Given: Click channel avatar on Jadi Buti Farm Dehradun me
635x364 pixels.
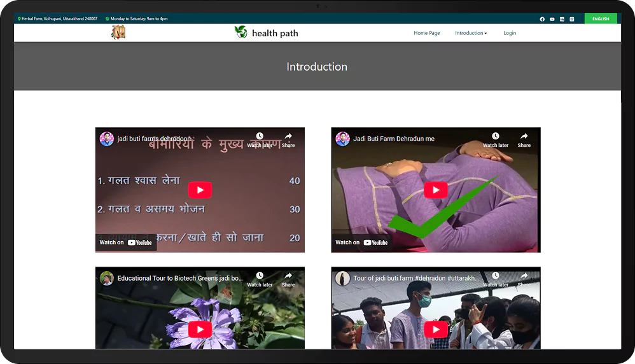Looking at the screenshot, I should tap(342, 139).
